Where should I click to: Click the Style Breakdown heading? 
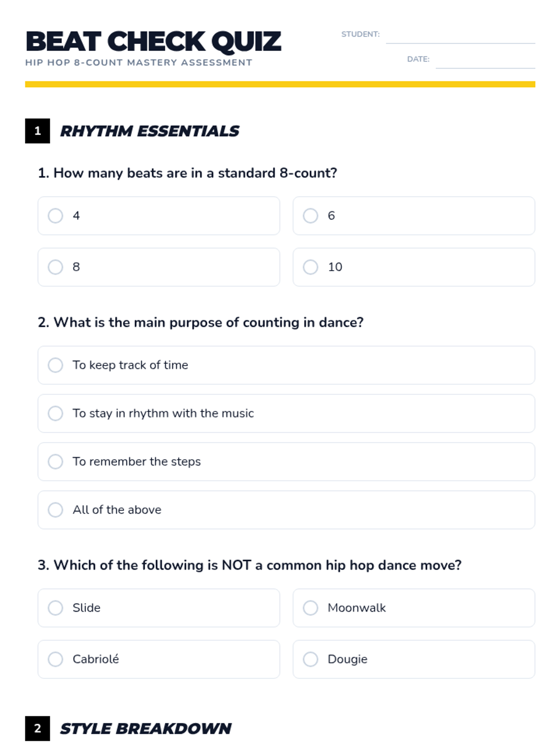coord(146,729)
